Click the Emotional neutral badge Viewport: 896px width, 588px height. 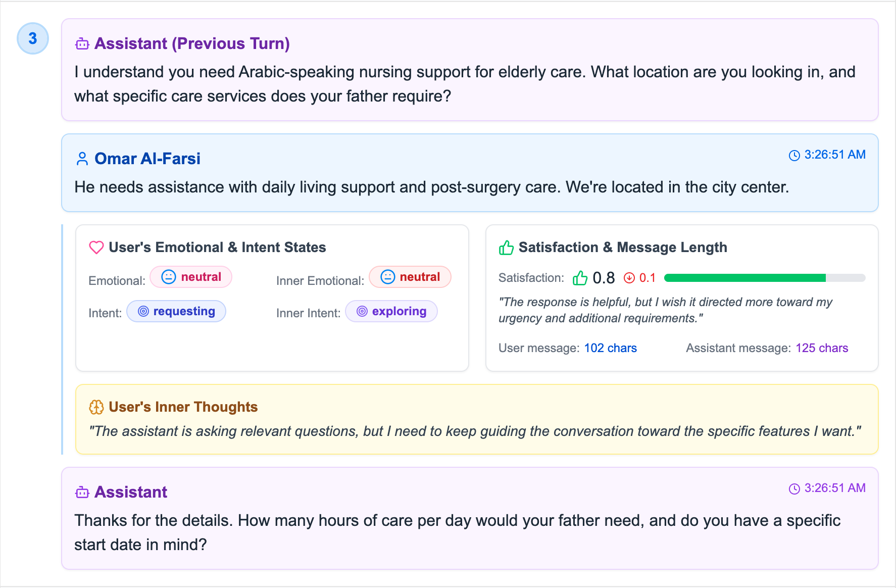pos(191,277)
